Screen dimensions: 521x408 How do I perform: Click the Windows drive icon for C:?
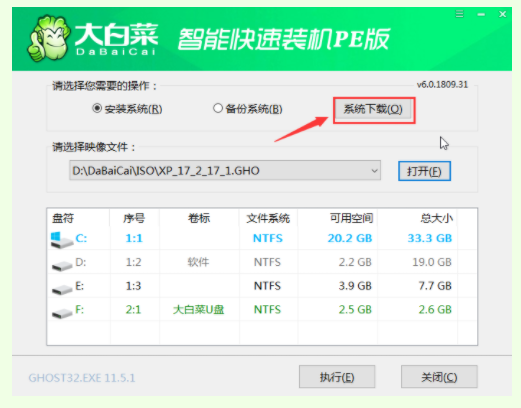(62, 240)
